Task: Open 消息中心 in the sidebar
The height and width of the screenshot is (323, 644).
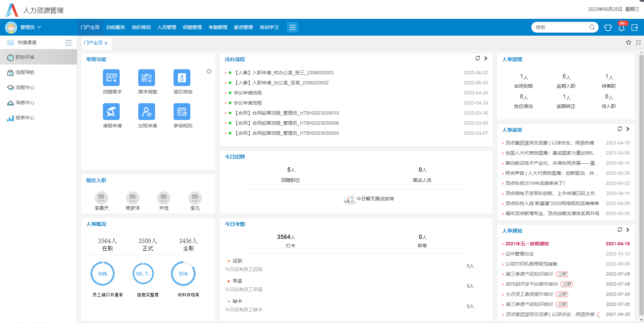Action: pos(38,103)
